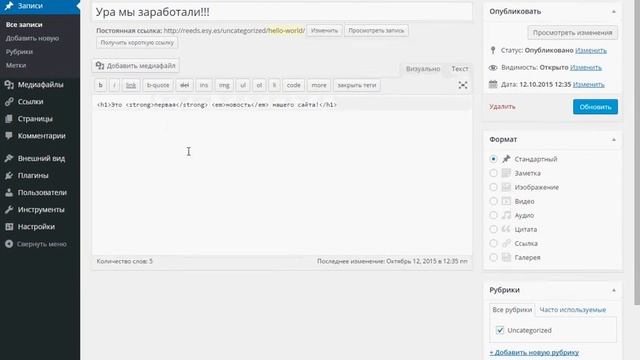Open Часто используемые categories tab
The image size is (640, 360).
(x=573, y=310)
